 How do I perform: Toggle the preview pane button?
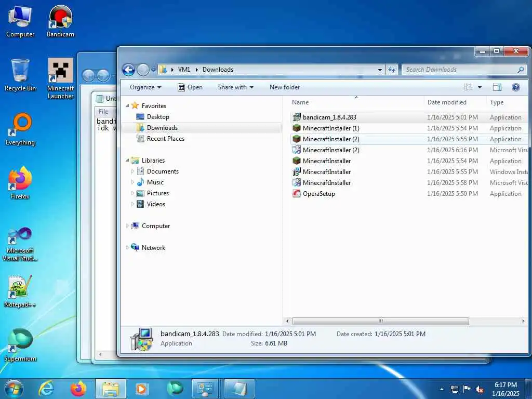coord(497,87)
